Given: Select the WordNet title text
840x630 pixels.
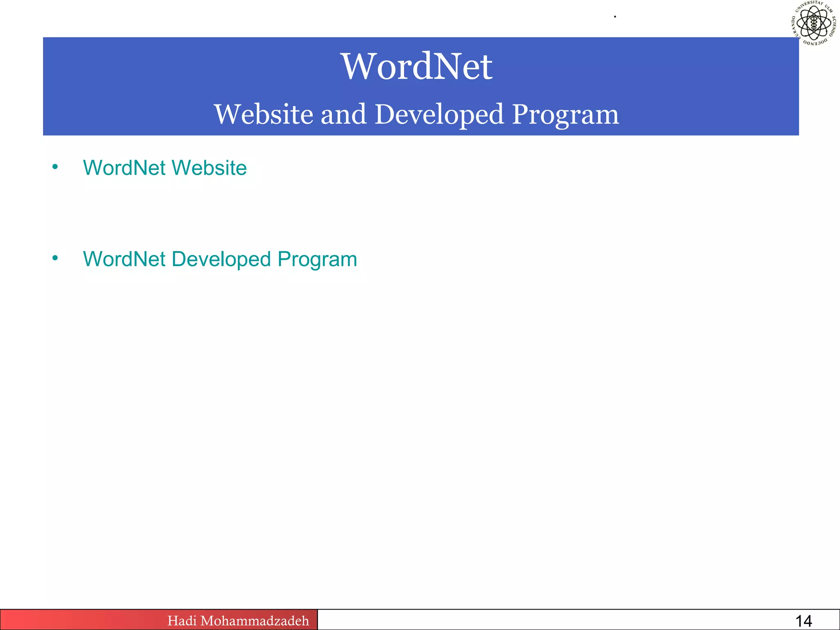Looking at the screenshot, I should coord(417,66).
